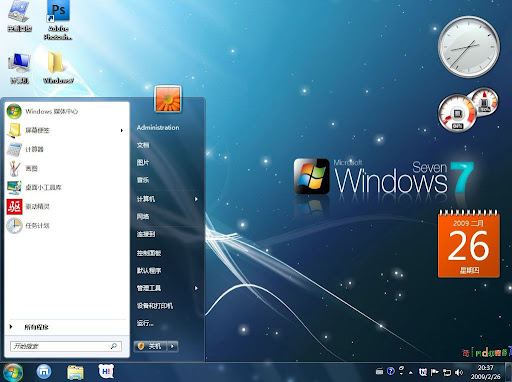Click the Show desktop strip on the taskbar
This screenshot has height=382, width=512.
click(x=509, y=372)
